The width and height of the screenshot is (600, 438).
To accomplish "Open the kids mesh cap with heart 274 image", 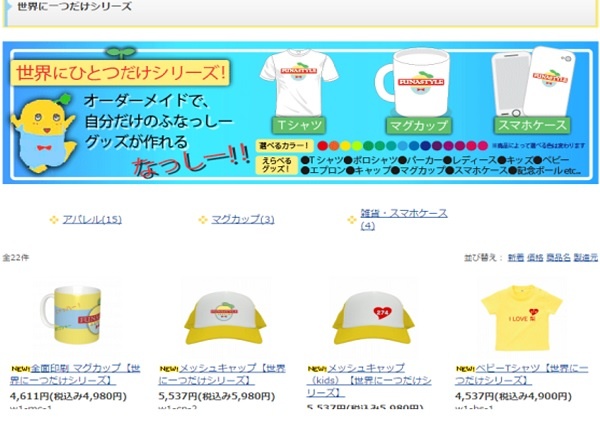I will pyautogui.click(x=373, y=318).
